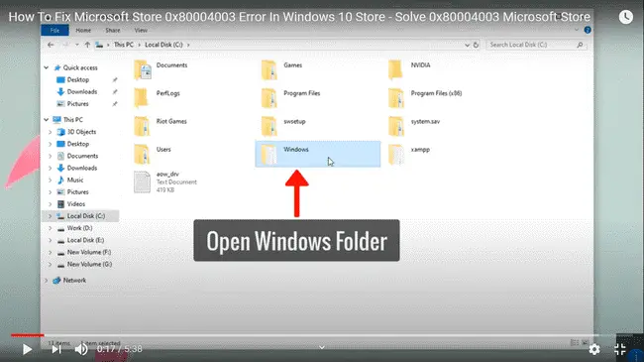644x362 pixels.
Task: Open the View ribbon tab
Action: tap(141, 30)
